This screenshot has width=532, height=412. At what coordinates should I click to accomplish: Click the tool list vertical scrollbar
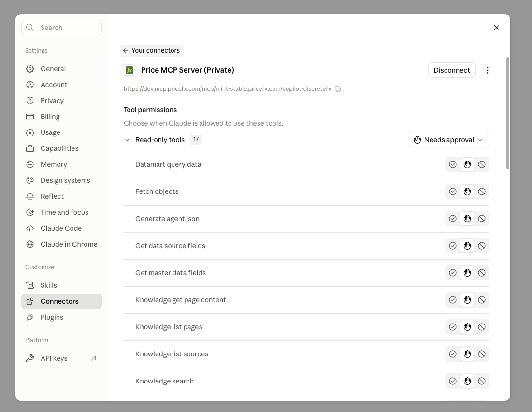(507, 113)
